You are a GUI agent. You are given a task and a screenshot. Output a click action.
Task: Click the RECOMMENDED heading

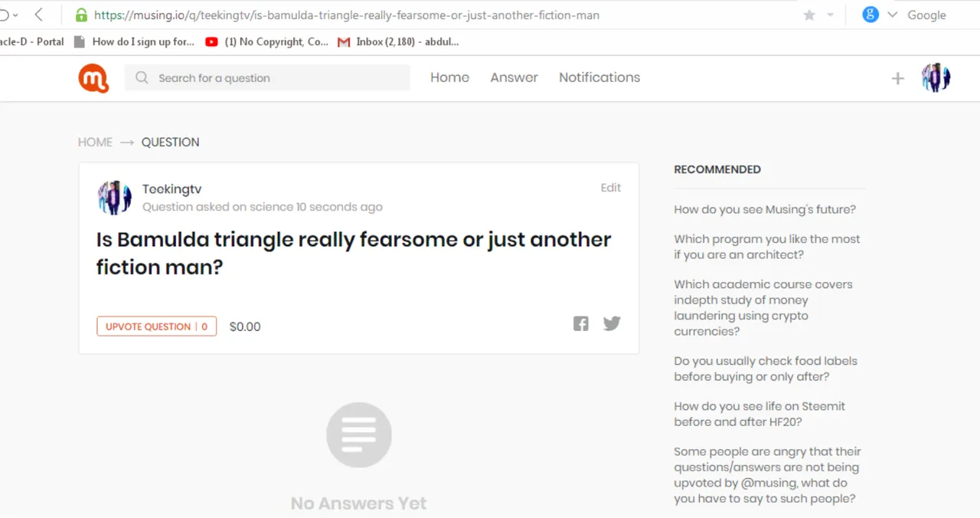point(717,169)
